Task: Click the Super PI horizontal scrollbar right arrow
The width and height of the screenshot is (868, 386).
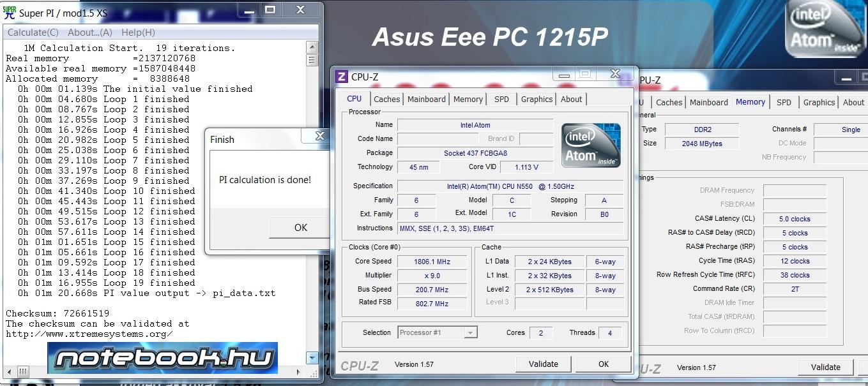Action: tap(298, 371)
